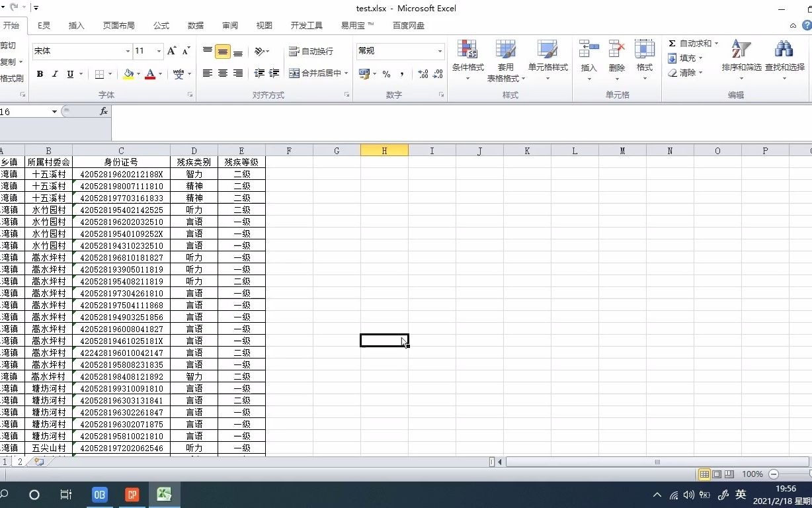
Task: Click 自动求和 AutoSum
Action: [x=689, y=44]
